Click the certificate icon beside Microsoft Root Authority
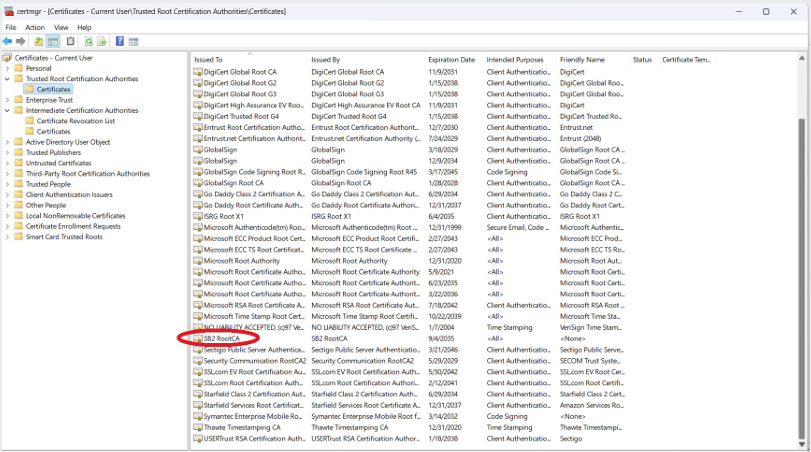Viewport: 811px width, 452px height. click(x=198, y=261)
